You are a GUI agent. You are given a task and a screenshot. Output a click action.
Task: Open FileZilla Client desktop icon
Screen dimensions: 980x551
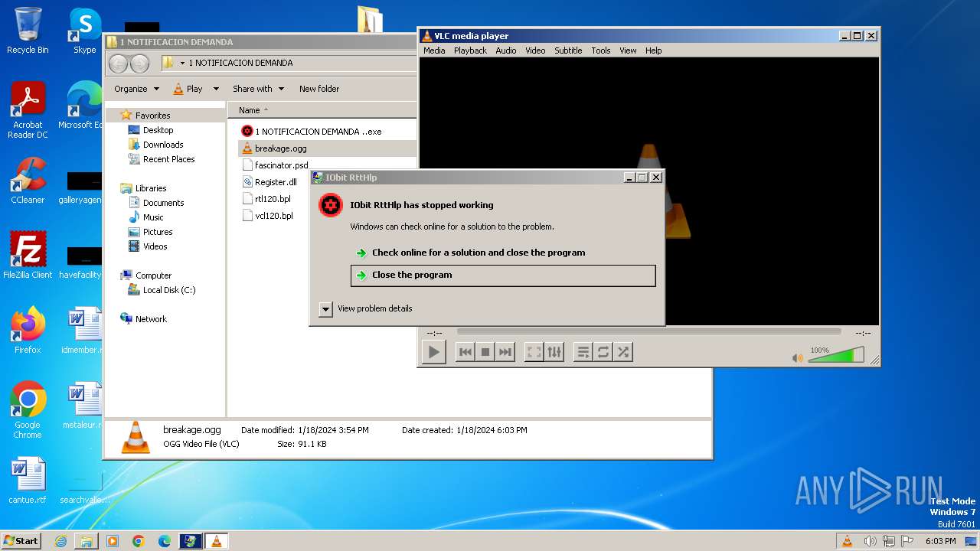28,255
